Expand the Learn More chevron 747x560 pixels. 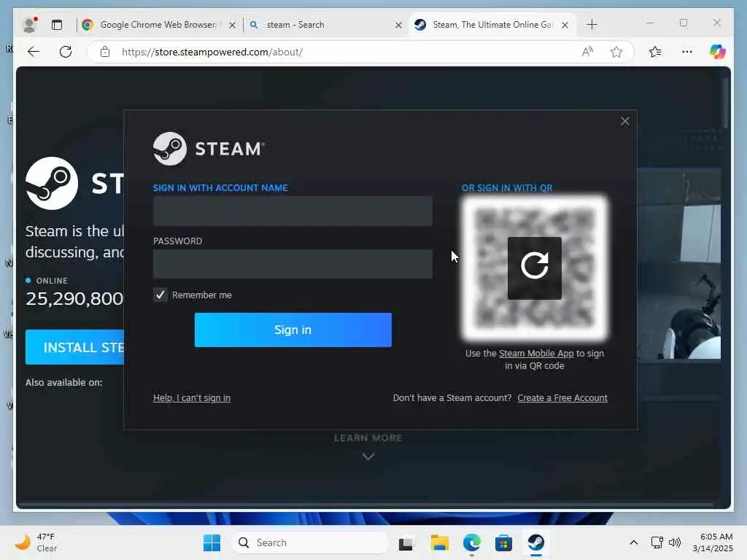[x=368, y=456]
